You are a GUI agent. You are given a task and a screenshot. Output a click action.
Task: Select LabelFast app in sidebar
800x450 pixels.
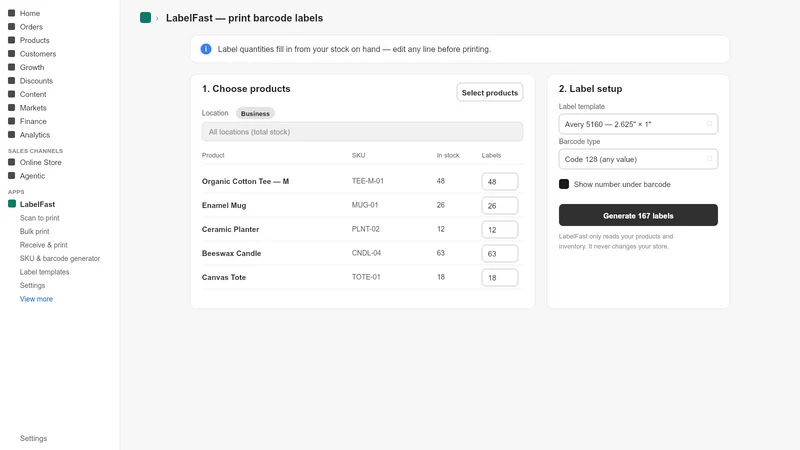pos(37,204)
